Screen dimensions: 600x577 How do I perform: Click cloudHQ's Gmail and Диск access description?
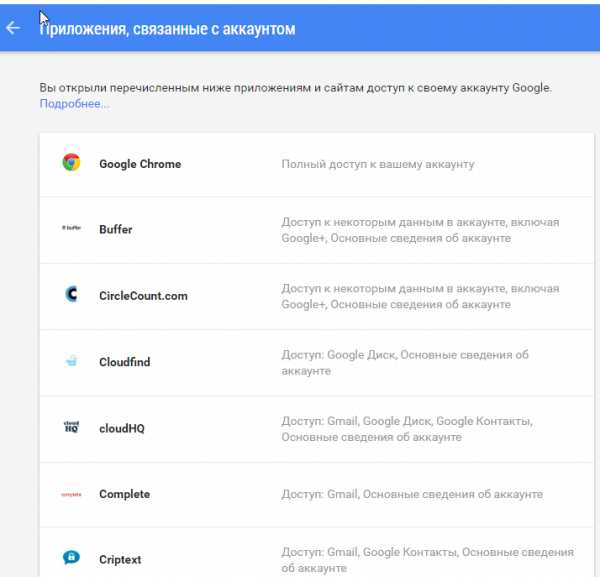(x=407, y=429)
